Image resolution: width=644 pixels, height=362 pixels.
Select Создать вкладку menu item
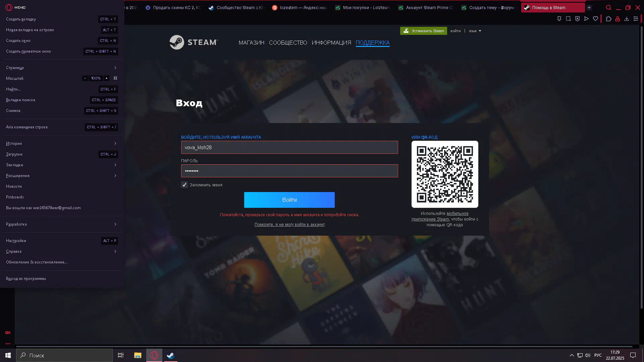[x=62, y=19]
